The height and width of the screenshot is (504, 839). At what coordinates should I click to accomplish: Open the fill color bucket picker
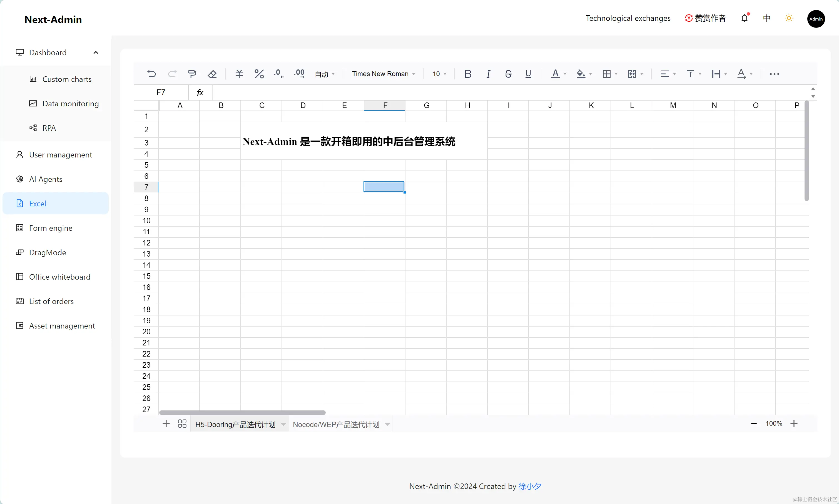581,74
